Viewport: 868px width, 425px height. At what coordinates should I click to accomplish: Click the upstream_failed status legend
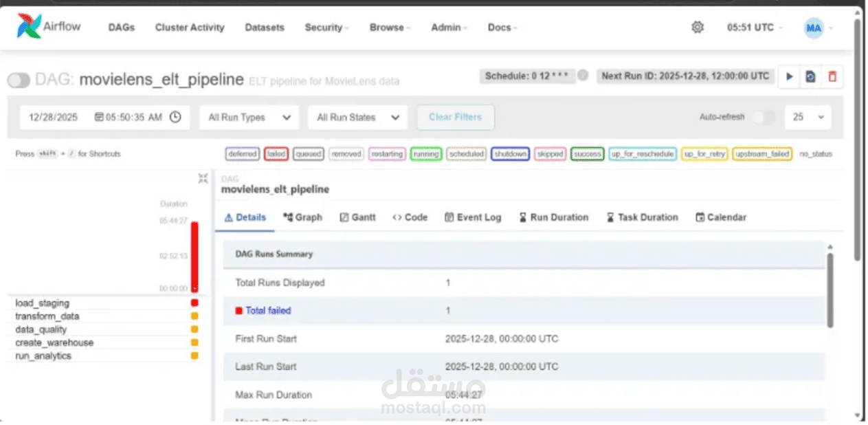click(x=762, y=154)
